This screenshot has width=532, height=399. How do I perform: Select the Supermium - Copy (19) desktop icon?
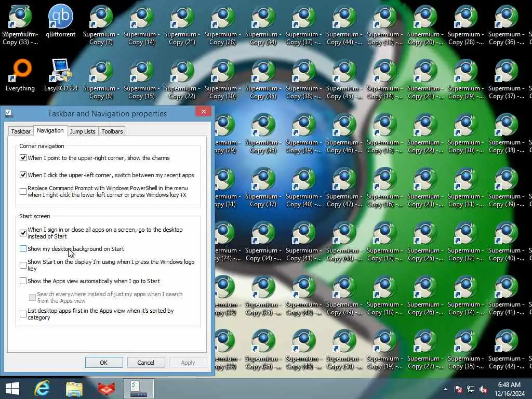click(385, 350)
